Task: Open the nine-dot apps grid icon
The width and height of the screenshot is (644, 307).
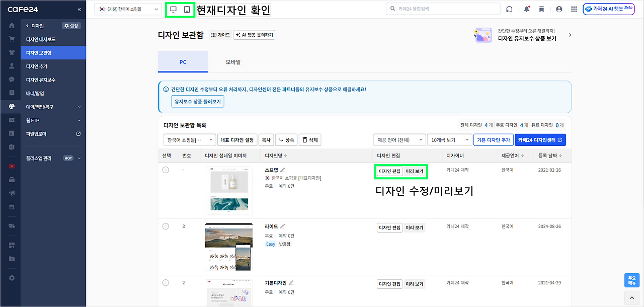Action: [574, 9]
